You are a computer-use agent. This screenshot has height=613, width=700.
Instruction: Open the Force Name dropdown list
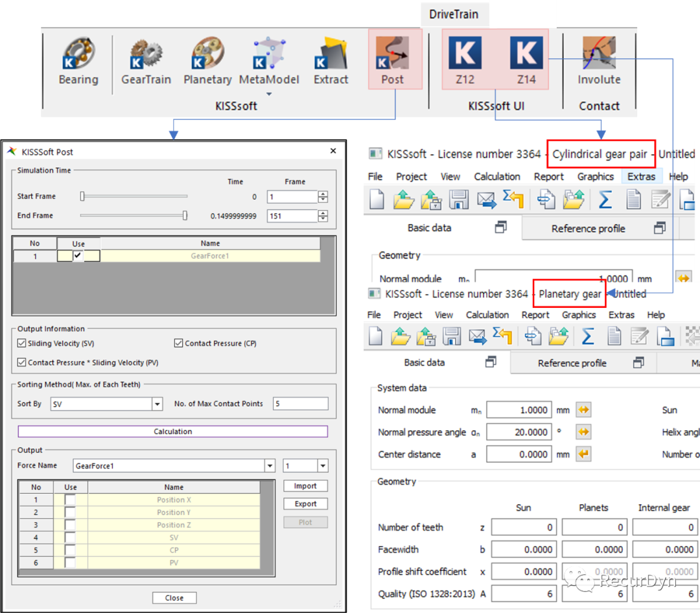tap(270, 466)
